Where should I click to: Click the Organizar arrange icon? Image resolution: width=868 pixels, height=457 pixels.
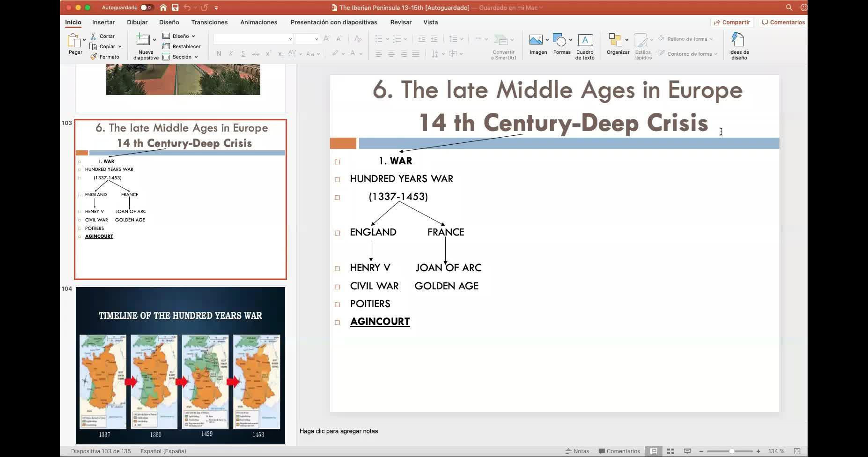click(615, 40)
